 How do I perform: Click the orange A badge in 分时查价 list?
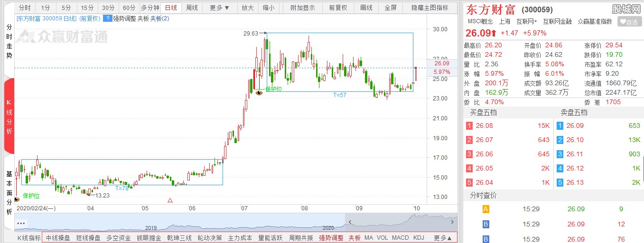point(486,209)
